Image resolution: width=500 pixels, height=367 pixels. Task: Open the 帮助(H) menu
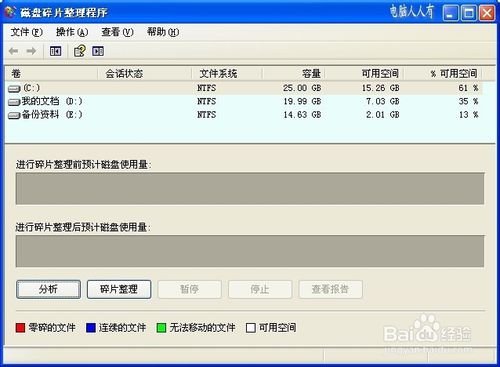pyautogui.click(x=163, y=32)
